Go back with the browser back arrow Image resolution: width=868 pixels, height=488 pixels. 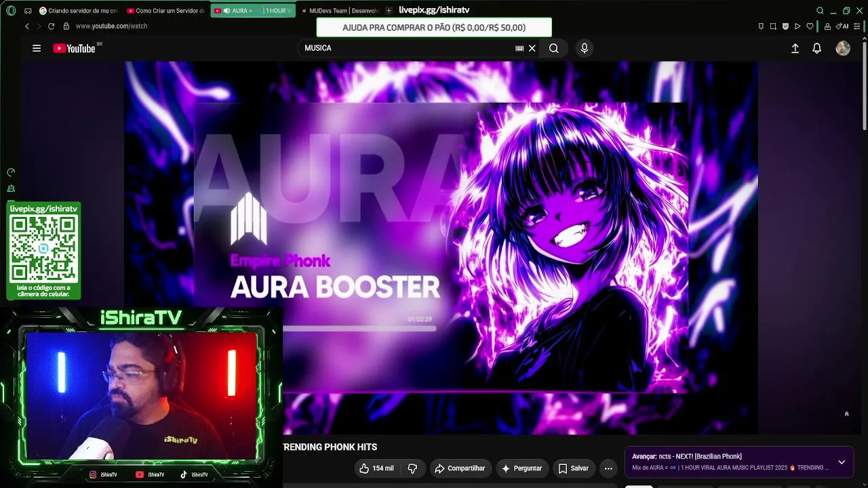pyautogui.click(x=27, y=26)
